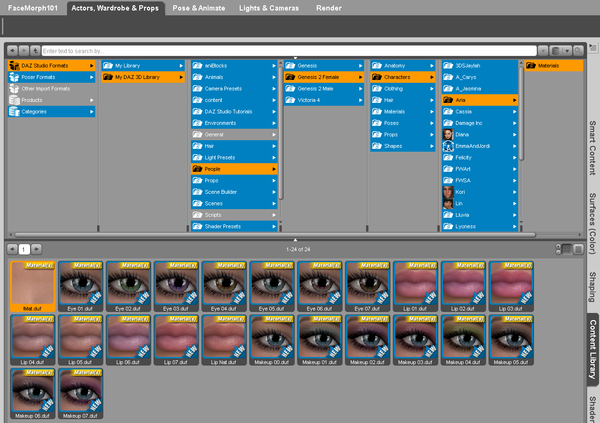The height and width of the screenshot is (423, 600).
Task: Open the aniBlocks folder
Action: (x=234, y=65)
